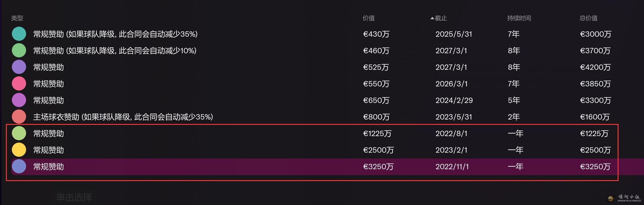The width and height of the screenshot is (644, 205).
Task: Click the purple circle beside €525万 sponsorship
Action: 19,67
